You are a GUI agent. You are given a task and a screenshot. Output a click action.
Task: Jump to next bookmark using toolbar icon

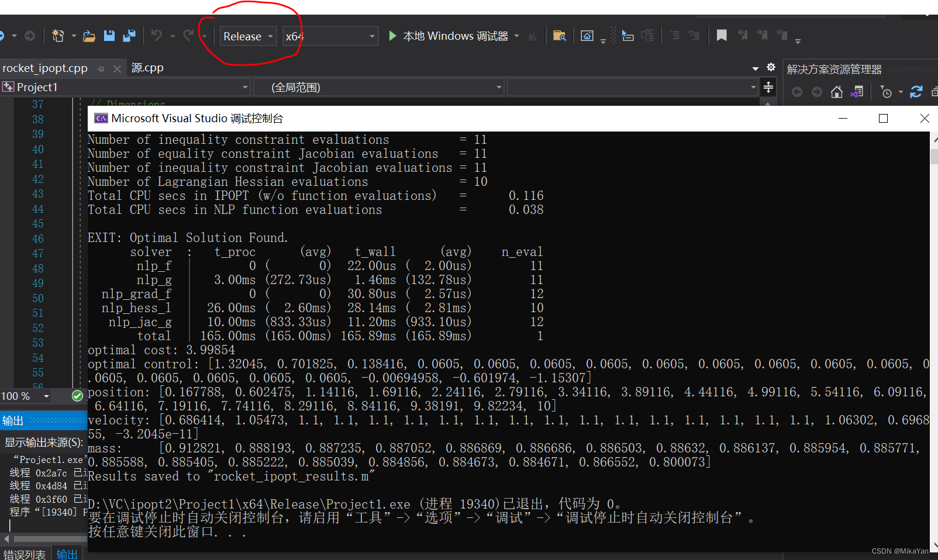[x=762, y=35]
